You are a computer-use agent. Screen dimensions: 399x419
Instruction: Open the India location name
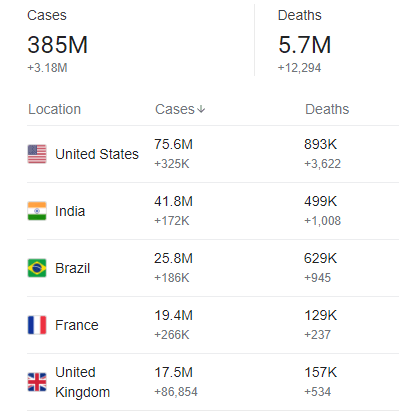70,211
